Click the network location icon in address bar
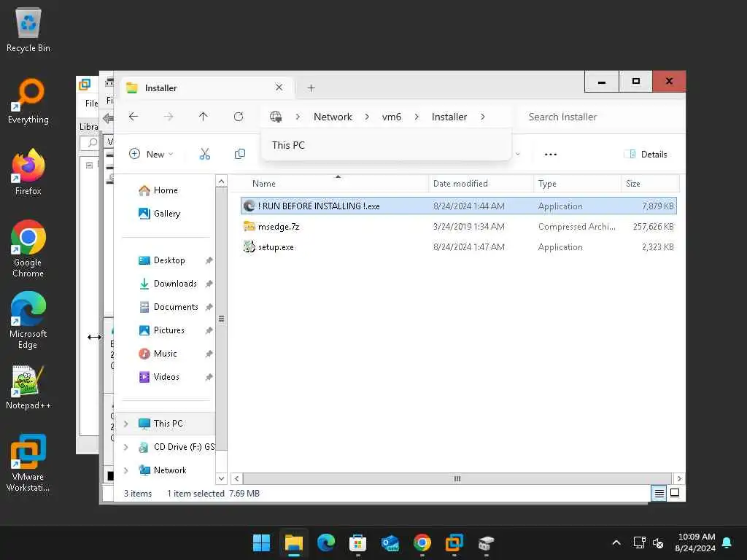The width and height of the screenshot is (747, 560). tap(276, 117)
